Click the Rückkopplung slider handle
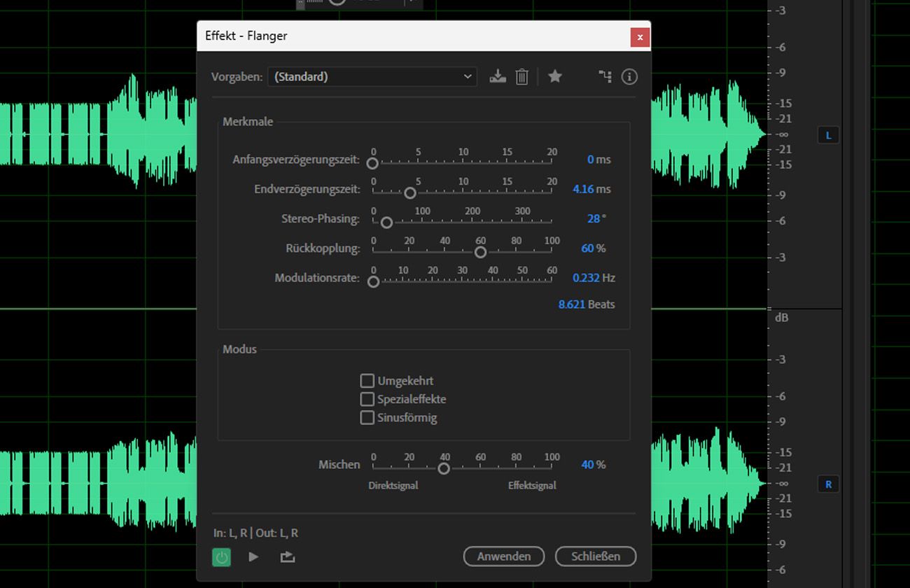This screenshot has width=910, height=588. (x=480, y=253)
